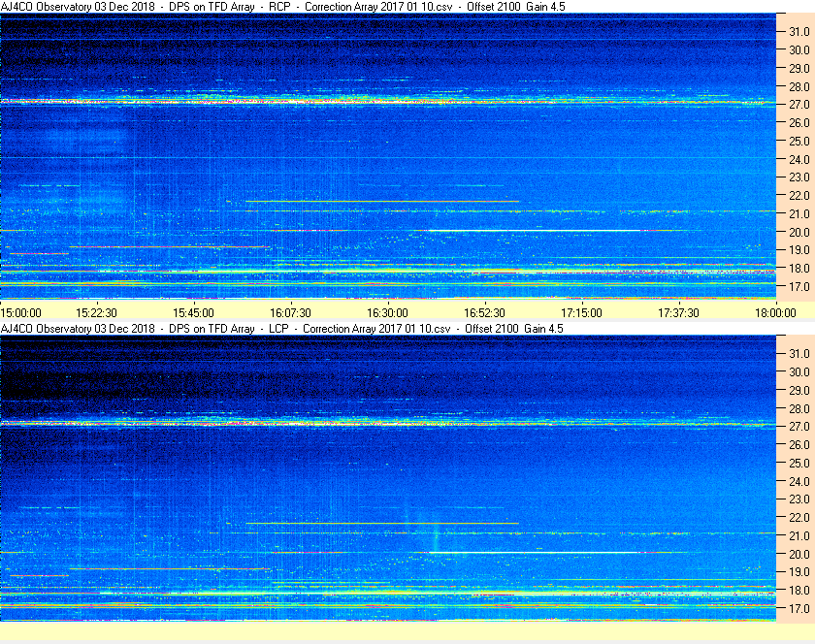Image resolution: width=815 pixels, height=644 pixels.
Task: Click the 18.0 frequency label, LCP plot
Action: pos(799,590)
